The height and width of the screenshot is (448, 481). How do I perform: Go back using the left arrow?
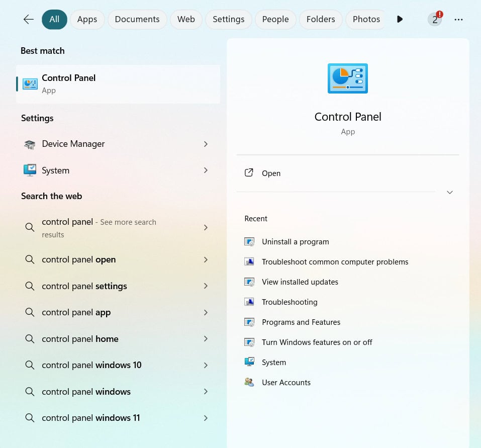pyautogui.click(x=29, y=19)
